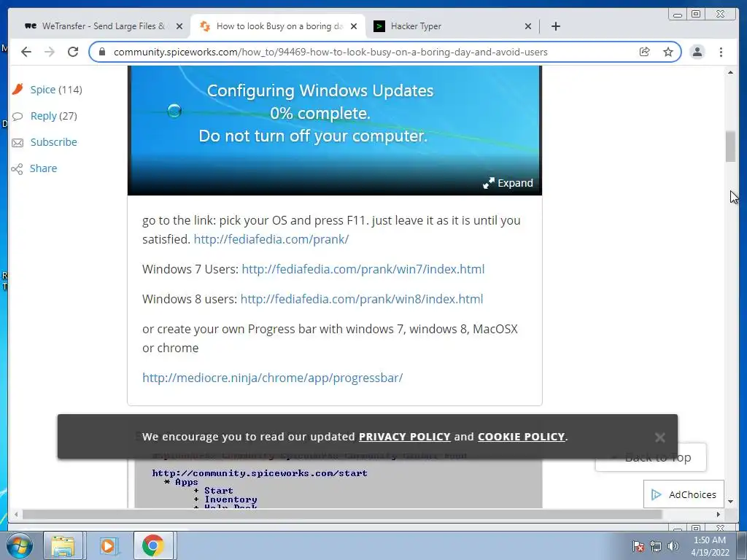Select the How to look Busy tab
Screen dimensions: 747x560
278,26
